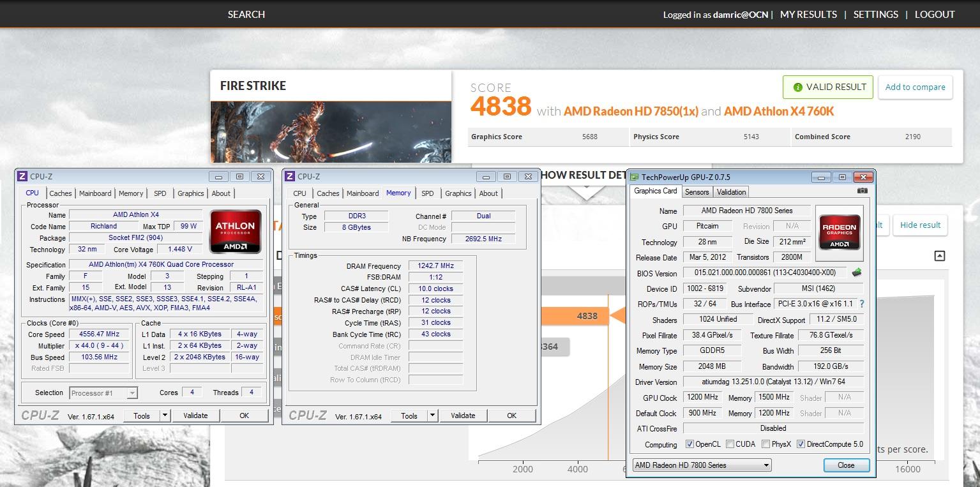The height and width of the screenshot is (487, 980).
Task: Click the AMD Radeon HD 7850(1x) link
Action: coord(631,111)
